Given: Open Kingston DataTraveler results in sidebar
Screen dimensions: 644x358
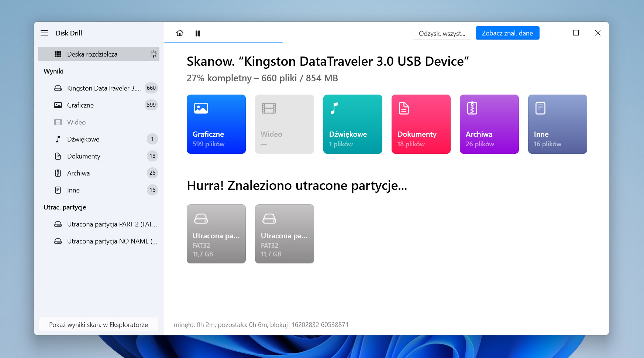Looking at the screenshot, I should [x=99, y=88].
